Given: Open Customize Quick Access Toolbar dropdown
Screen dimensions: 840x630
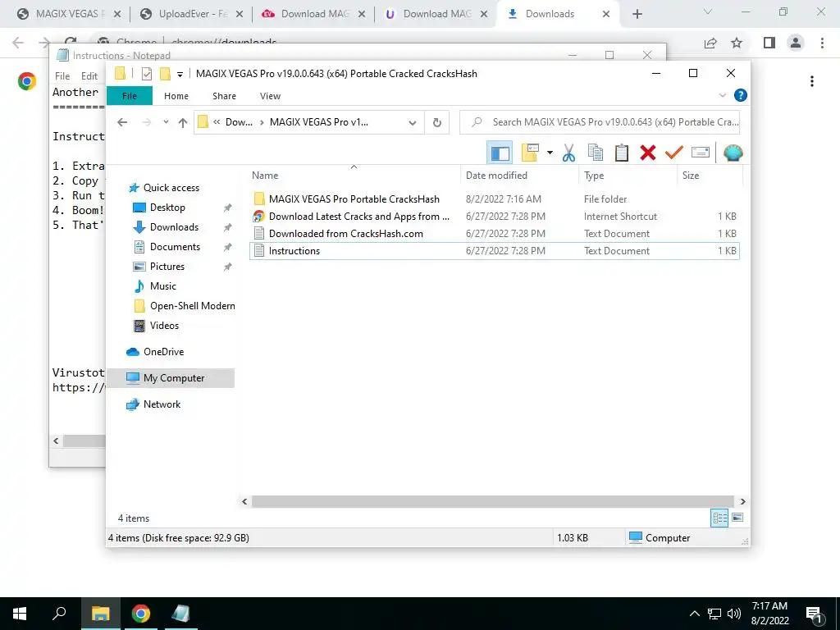Looking at the screenshot, I should 180,74.
